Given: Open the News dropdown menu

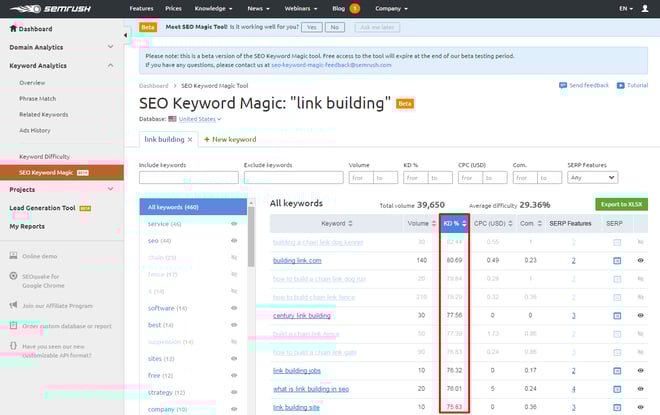Looking at the screenshot, I should (x=258, y=8).
